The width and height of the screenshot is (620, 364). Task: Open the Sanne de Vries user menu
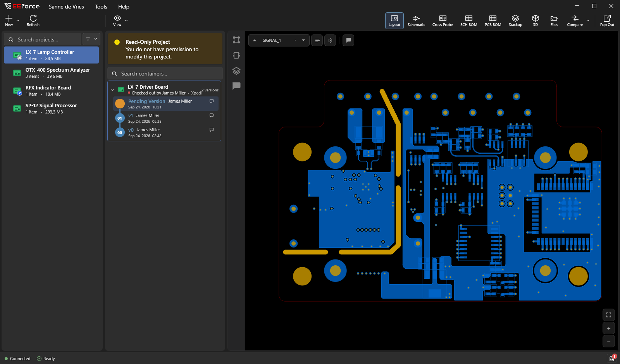tap(66, 7)
